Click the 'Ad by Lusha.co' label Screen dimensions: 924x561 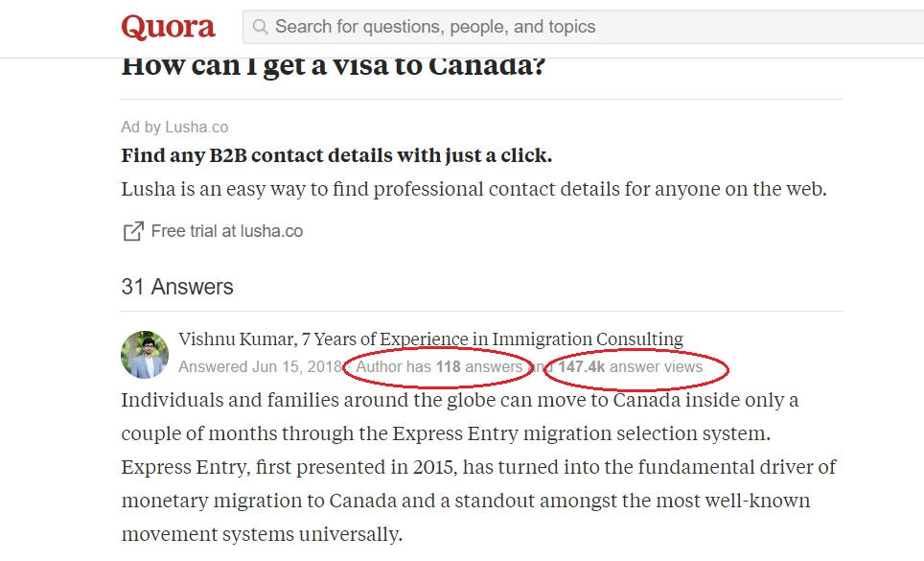(174, 128)
